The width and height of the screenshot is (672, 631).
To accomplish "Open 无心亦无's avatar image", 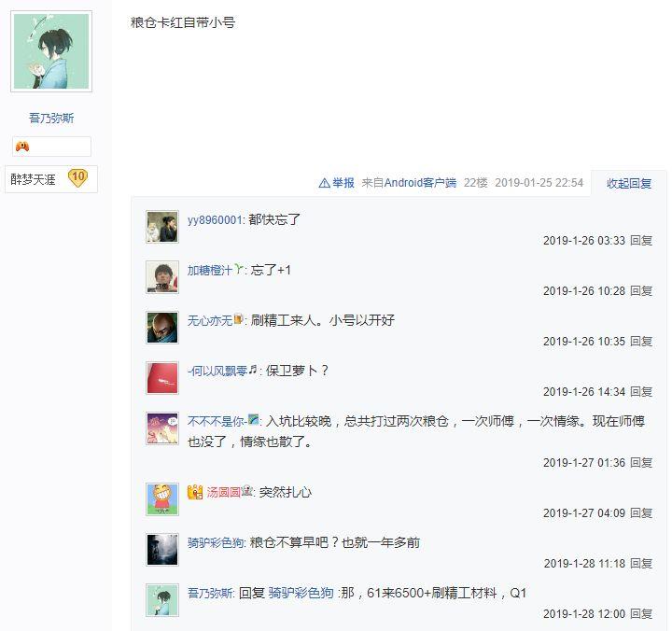I will pyautogui.click(x=162, y=328).
